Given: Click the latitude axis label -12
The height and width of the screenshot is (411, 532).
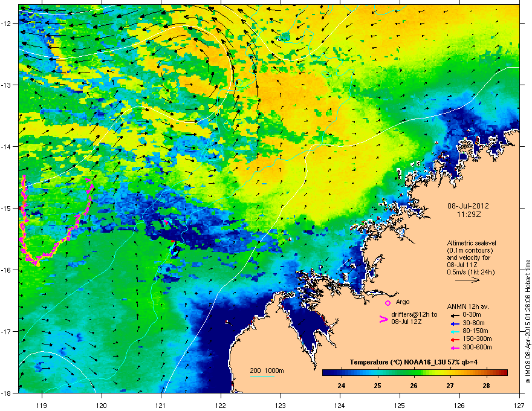Looking at the screenshot, I should 6,24.
